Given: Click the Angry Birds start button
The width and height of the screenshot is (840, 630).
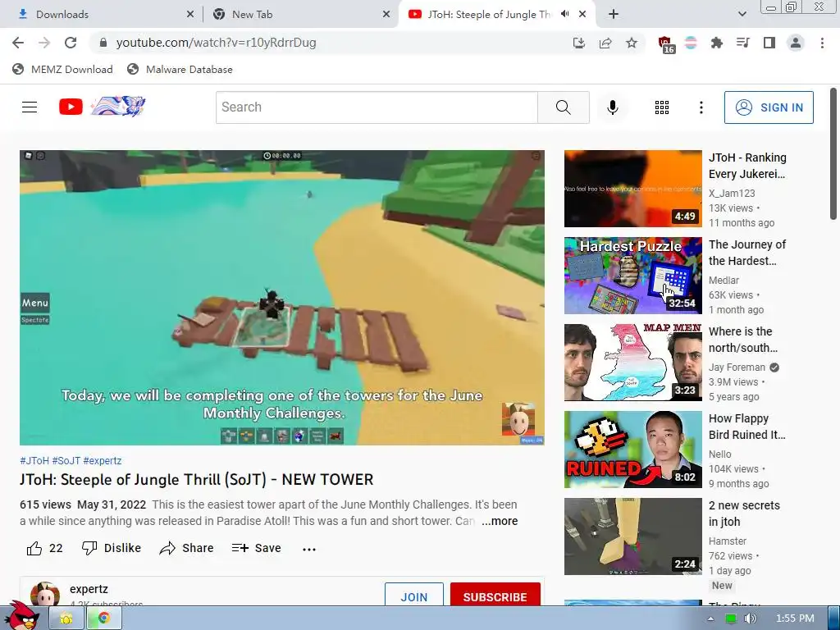Looking at the screenshot, I should (21, 616).
